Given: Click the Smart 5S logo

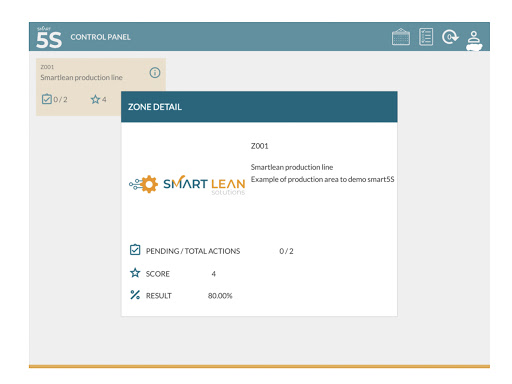Looking at the screenshot, I should tap(49, 37).
